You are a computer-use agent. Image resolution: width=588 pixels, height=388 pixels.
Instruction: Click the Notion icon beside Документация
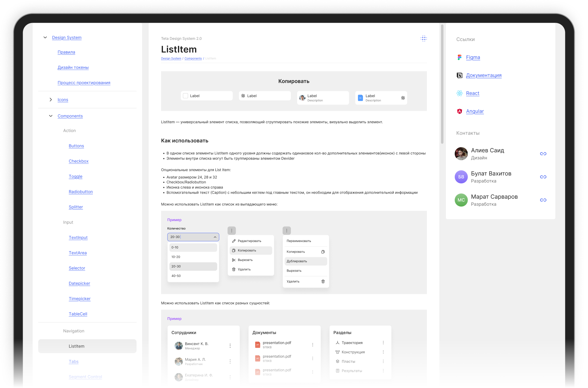[x=459, y=75]
